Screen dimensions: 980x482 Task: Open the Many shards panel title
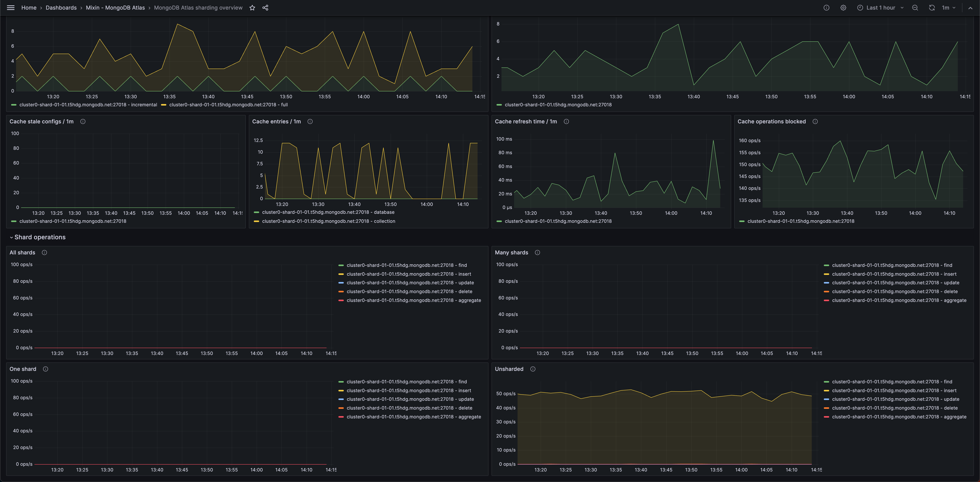click(511, 252)
